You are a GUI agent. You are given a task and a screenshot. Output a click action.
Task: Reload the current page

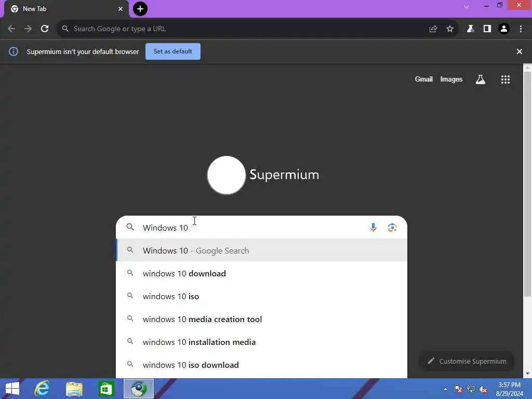point(45,29)
